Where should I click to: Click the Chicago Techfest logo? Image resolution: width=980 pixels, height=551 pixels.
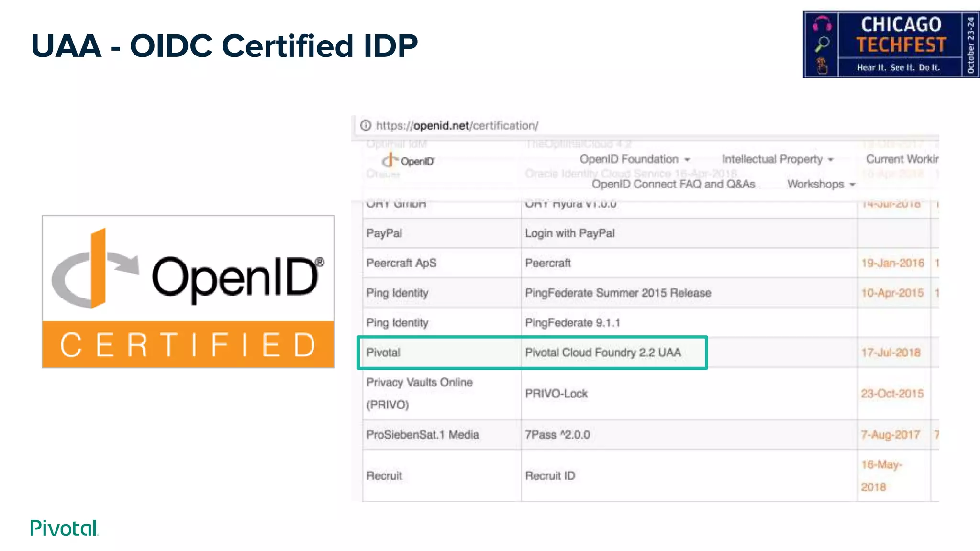point(891,44)
